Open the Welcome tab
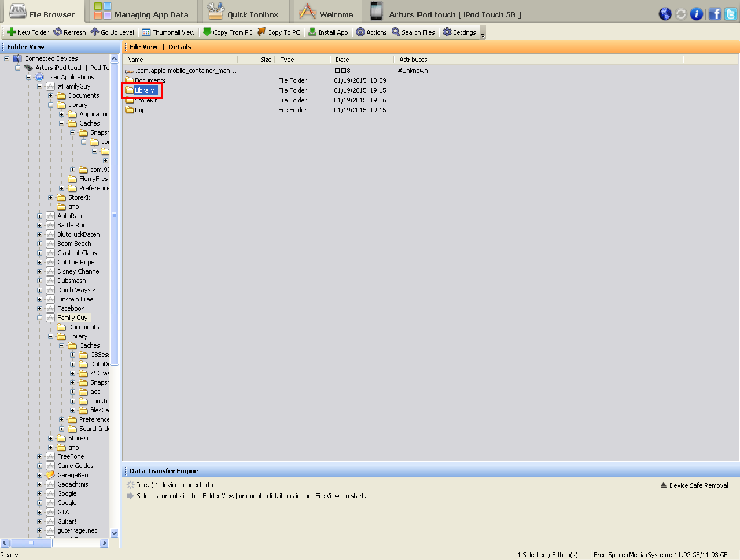 point(327,12)
